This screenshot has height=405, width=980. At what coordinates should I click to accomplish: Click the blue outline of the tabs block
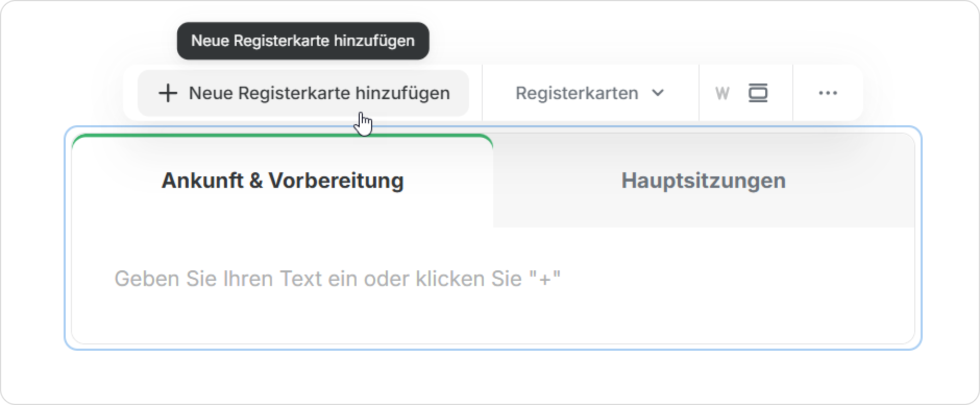[x=65, y=238]
